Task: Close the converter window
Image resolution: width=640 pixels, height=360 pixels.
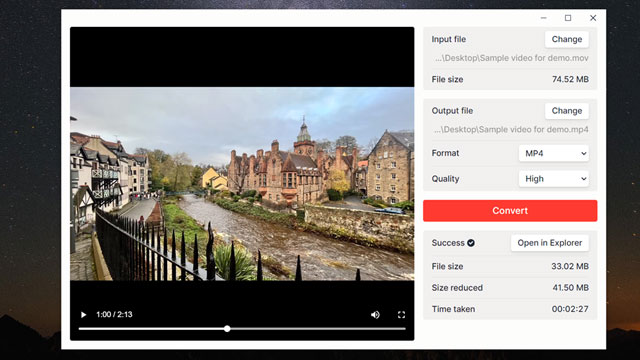Action: tap(593, 18)
